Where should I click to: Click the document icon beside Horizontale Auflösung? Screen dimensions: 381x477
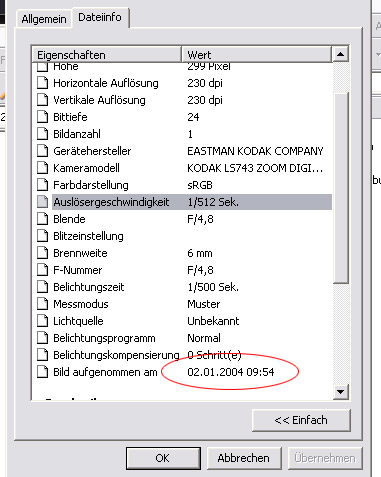[x=42, y=83]
